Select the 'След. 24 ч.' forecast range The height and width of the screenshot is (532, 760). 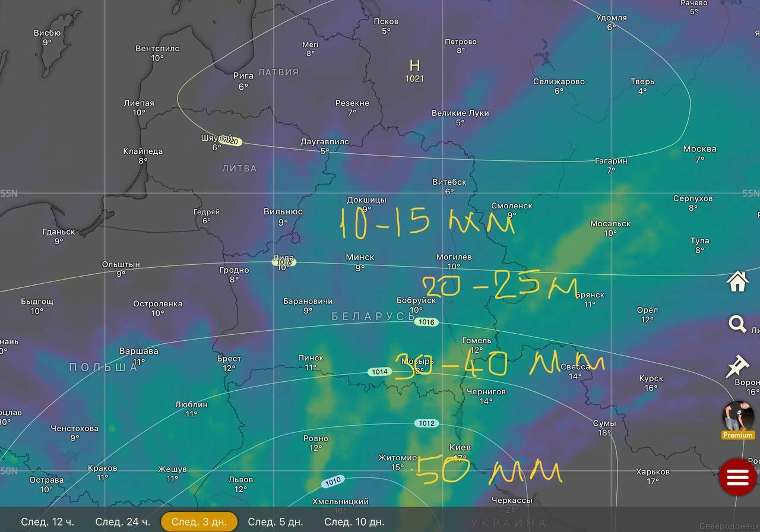tap(122, 522)
